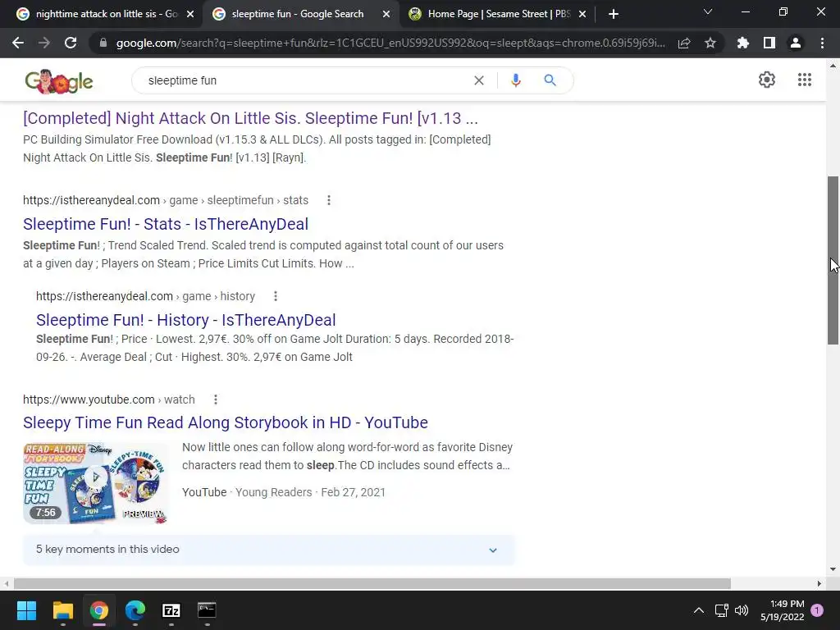Close the nighttime attack tab
This screenshot has height=630, width=840.
tap(190, 15)
